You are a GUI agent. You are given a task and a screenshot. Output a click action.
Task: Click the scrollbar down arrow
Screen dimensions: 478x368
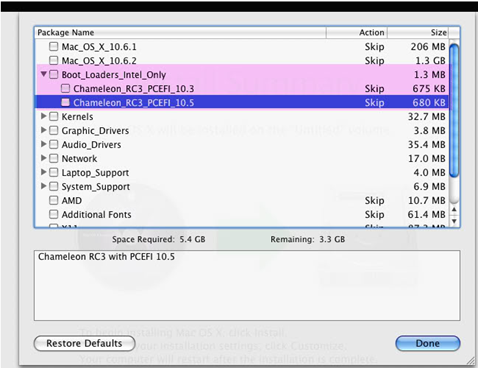[454, 221]
